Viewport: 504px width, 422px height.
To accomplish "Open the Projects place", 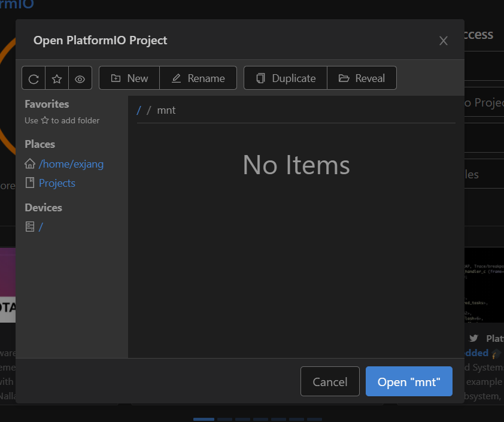I will point(57,183).
